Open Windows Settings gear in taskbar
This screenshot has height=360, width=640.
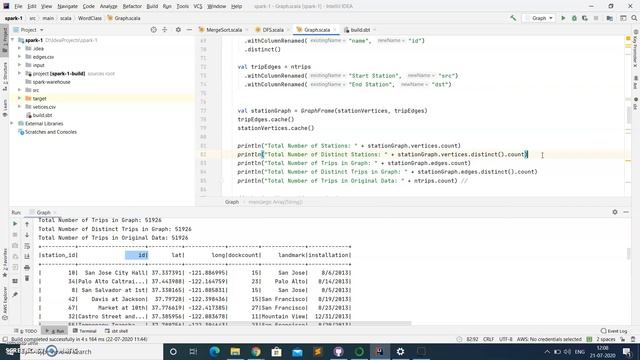point(400,351)
